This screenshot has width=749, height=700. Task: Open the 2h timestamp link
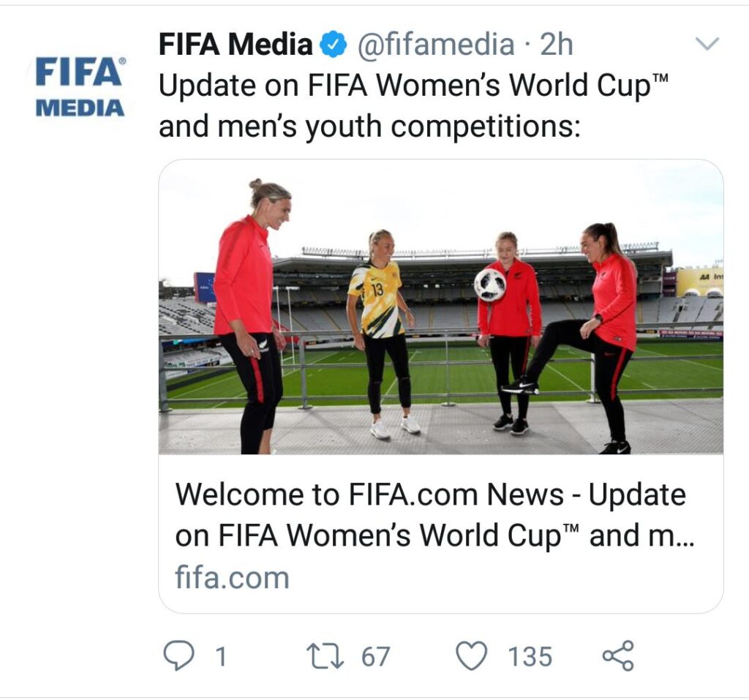[557, 45]
